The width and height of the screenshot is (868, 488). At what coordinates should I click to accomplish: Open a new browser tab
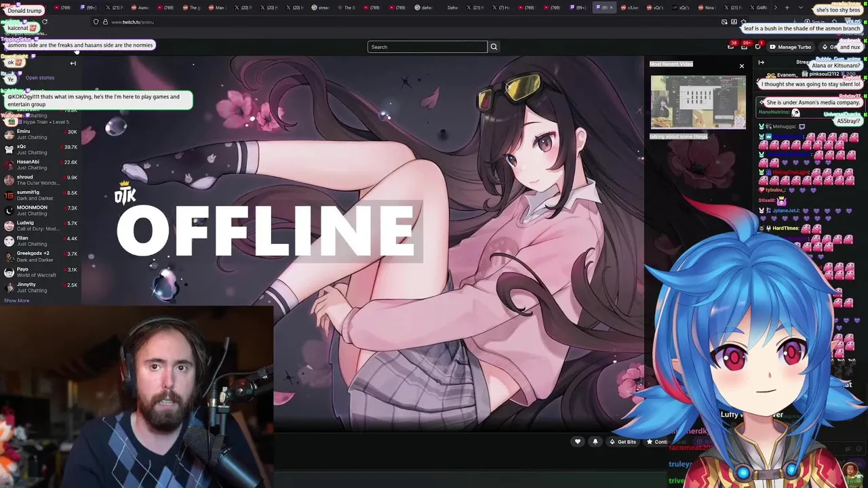[x=787, y=7]
